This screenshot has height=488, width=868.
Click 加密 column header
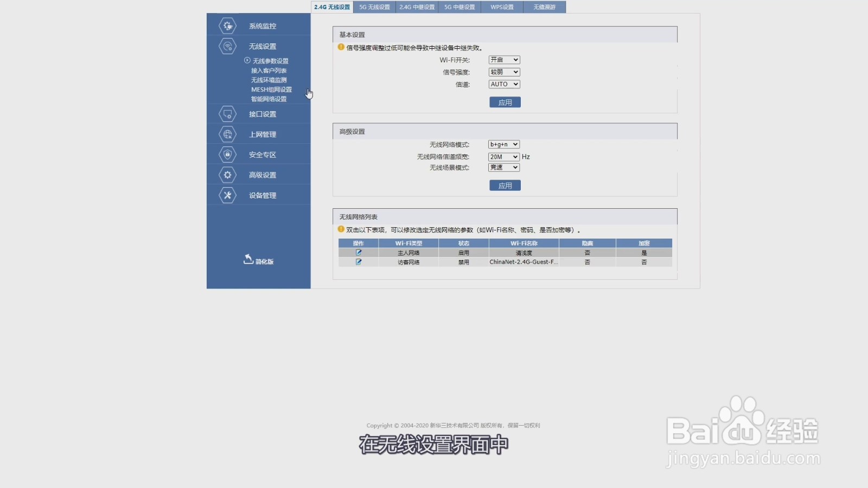pyautogui.click(x=644, y=243)
